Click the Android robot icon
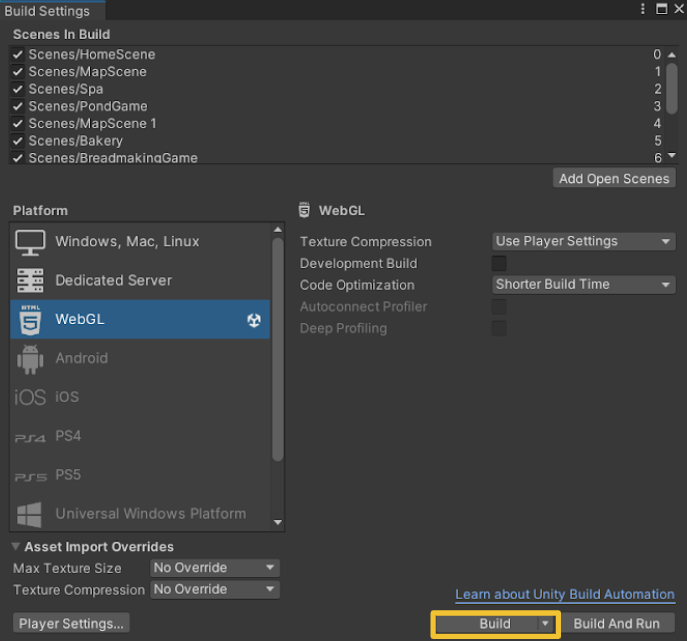 pos(30,359)
